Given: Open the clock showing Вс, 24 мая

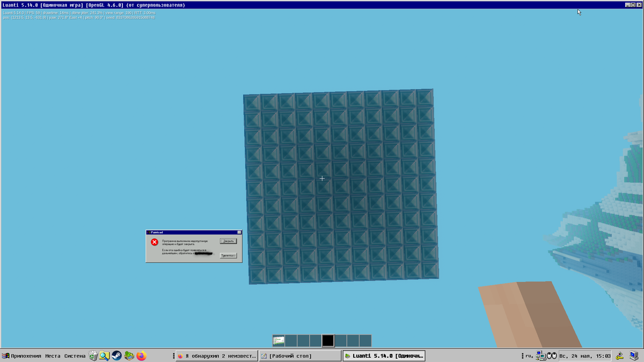Looking at the screenshot, I should (x=585, y=356).
